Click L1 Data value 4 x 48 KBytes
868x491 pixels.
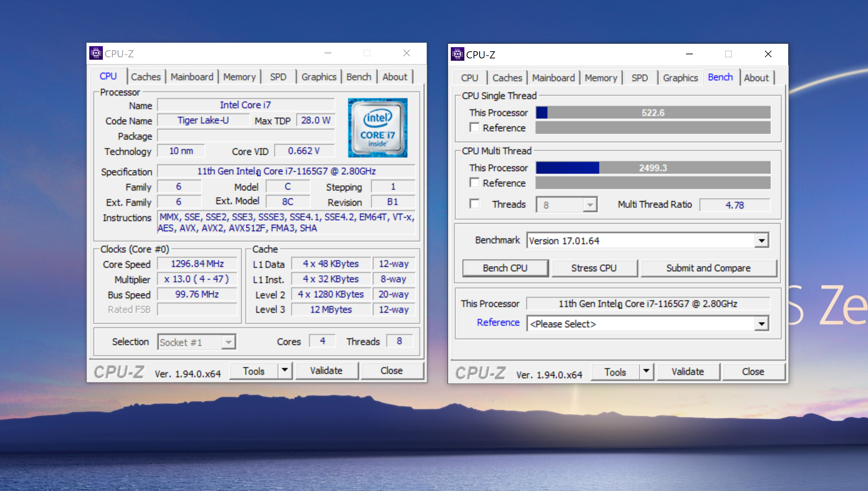click(x=331, y=264)
